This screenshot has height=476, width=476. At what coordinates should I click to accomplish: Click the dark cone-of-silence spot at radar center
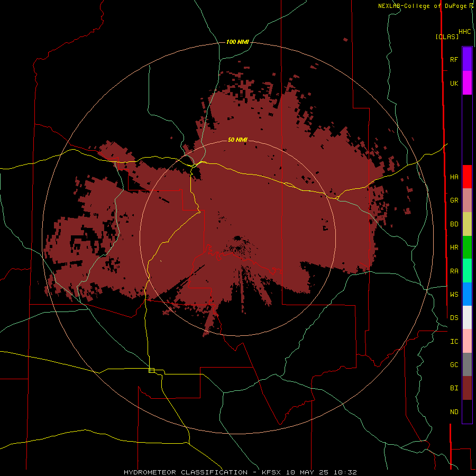(237, 237)
